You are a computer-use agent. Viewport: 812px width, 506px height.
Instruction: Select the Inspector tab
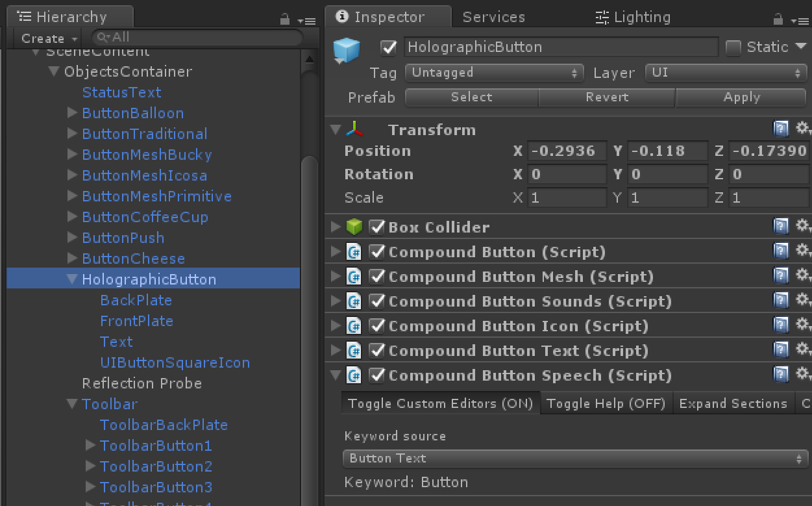pyautogui.click(x=389, y=17)
